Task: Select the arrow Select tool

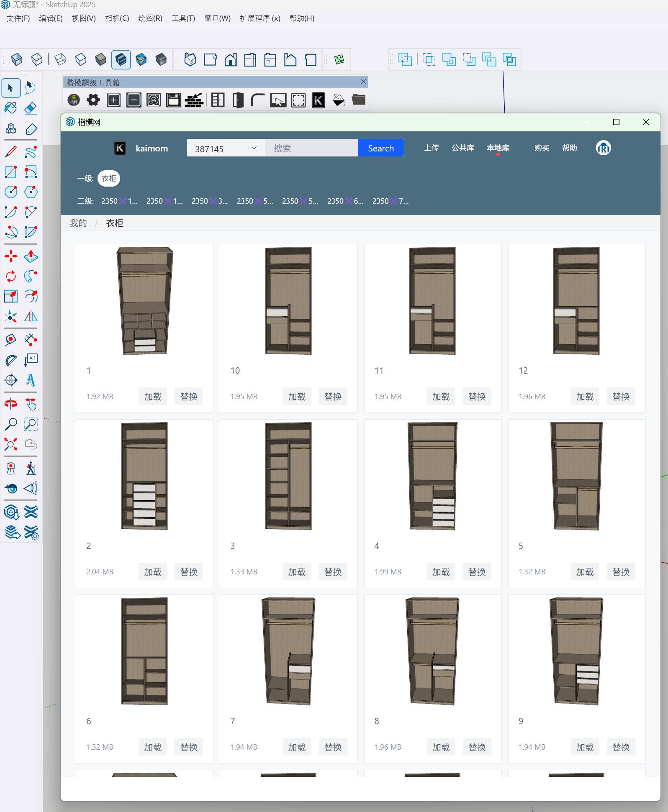Action: point(11,88)
